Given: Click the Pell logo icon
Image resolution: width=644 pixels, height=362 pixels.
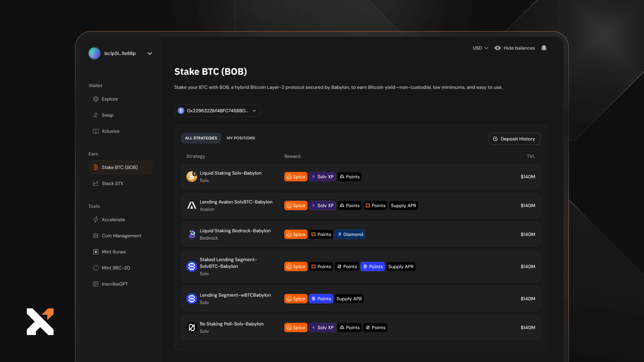Looking at the screenshot, I should coord(192,327).
